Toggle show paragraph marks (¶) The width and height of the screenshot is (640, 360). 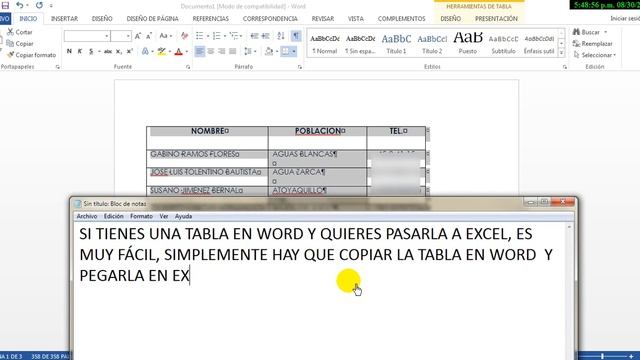click(x=296, y=36)
